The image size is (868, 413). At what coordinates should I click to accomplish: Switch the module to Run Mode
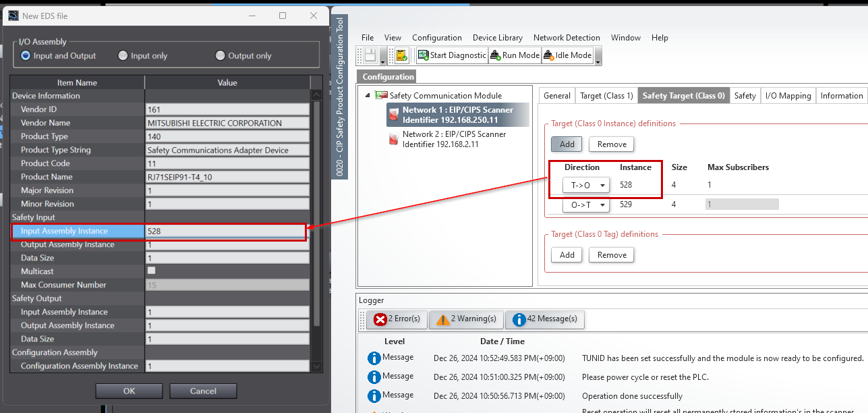(515, 55)
